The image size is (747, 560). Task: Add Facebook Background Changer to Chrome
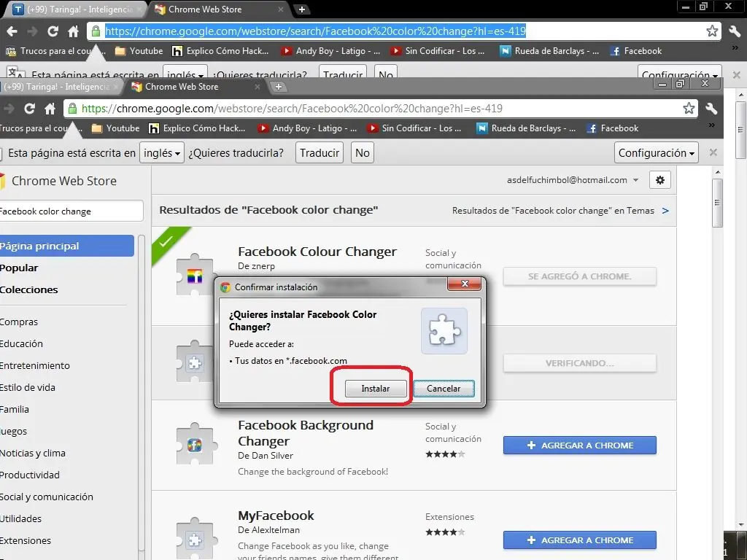(580, 446)
